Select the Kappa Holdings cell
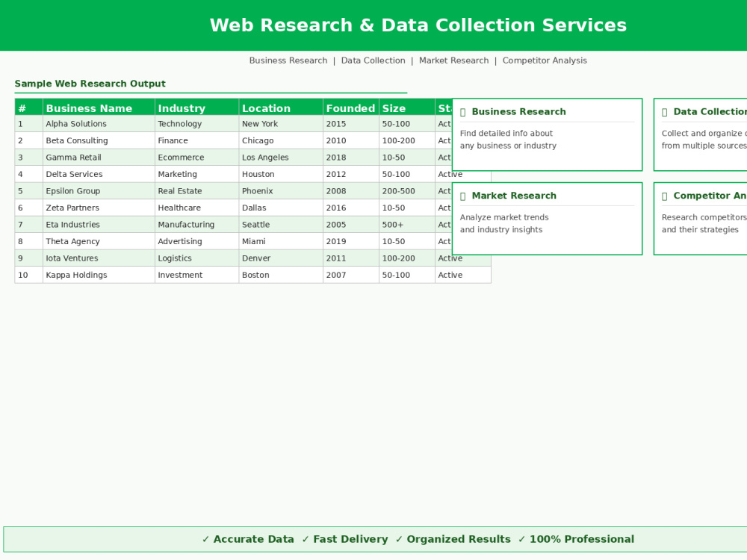This screenshot has height=560, width=747. (x=99, y=275)
